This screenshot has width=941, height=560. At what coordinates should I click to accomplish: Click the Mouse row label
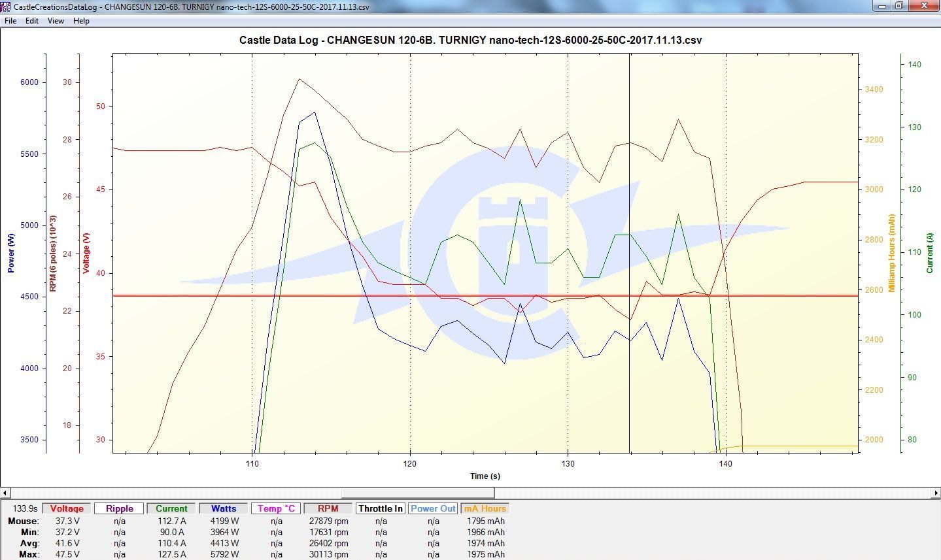(x=24, y=521)
